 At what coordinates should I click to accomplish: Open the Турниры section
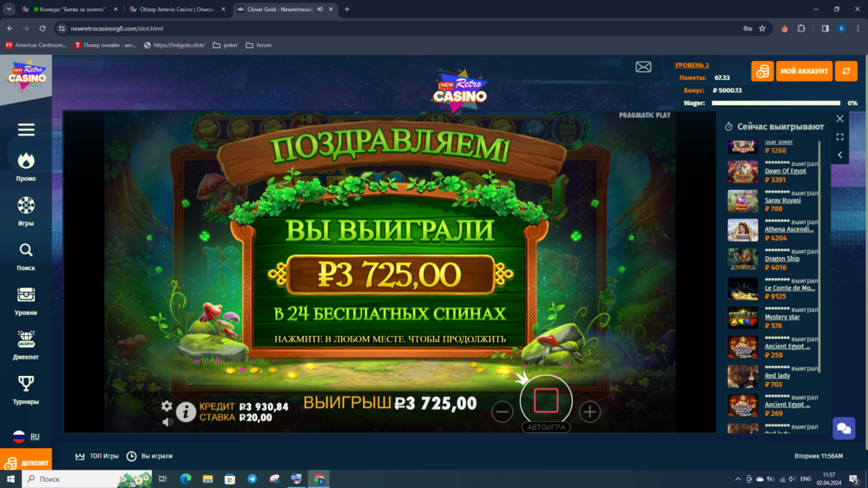[x=26, y=391]
